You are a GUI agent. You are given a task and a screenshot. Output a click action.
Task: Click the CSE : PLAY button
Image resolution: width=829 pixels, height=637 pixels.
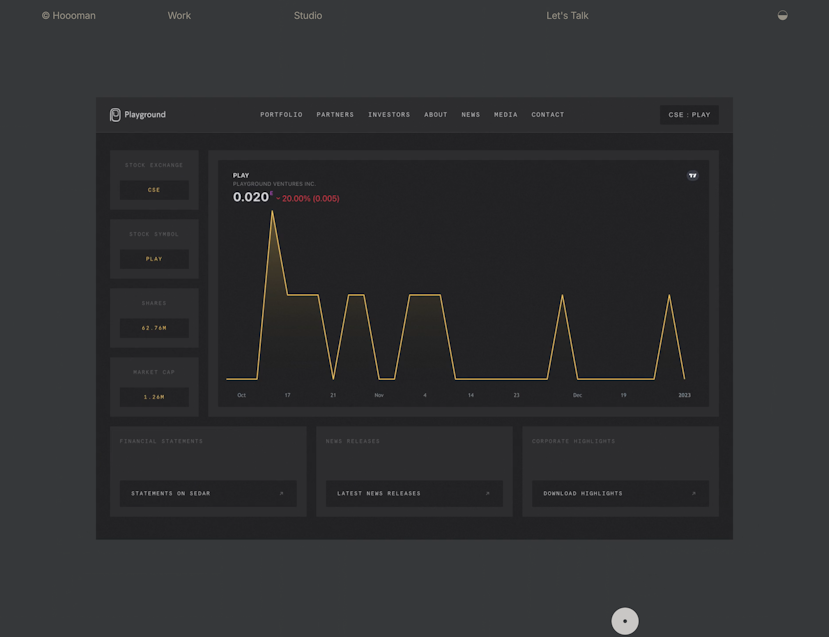tap(689, 115)
